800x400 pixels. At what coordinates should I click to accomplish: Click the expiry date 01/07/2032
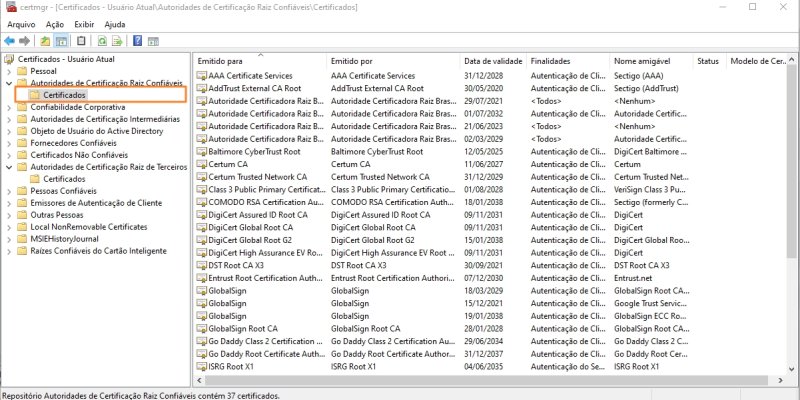[x=484, y=114]
